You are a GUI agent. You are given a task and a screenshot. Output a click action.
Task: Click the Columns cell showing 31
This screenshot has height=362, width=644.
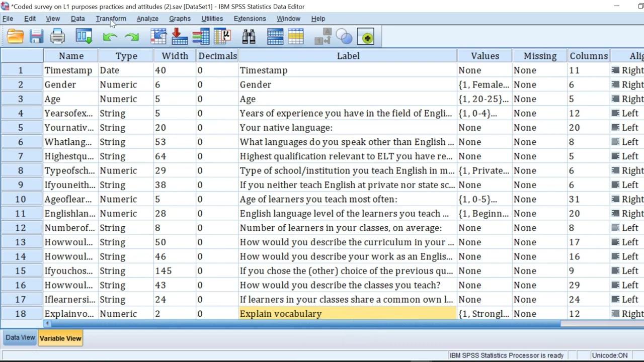[x=589, y=199]
